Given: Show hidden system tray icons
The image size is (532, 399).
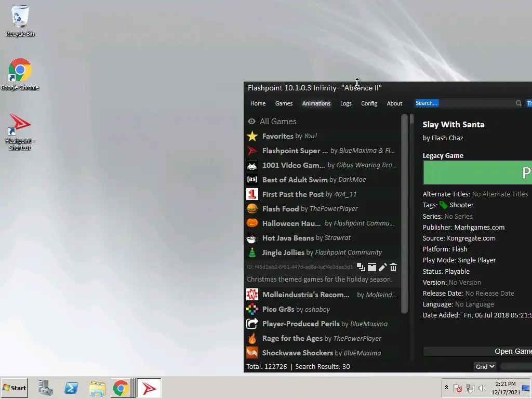Looking at the screenshot, I should pyautogui.click(x=446, y=388).
